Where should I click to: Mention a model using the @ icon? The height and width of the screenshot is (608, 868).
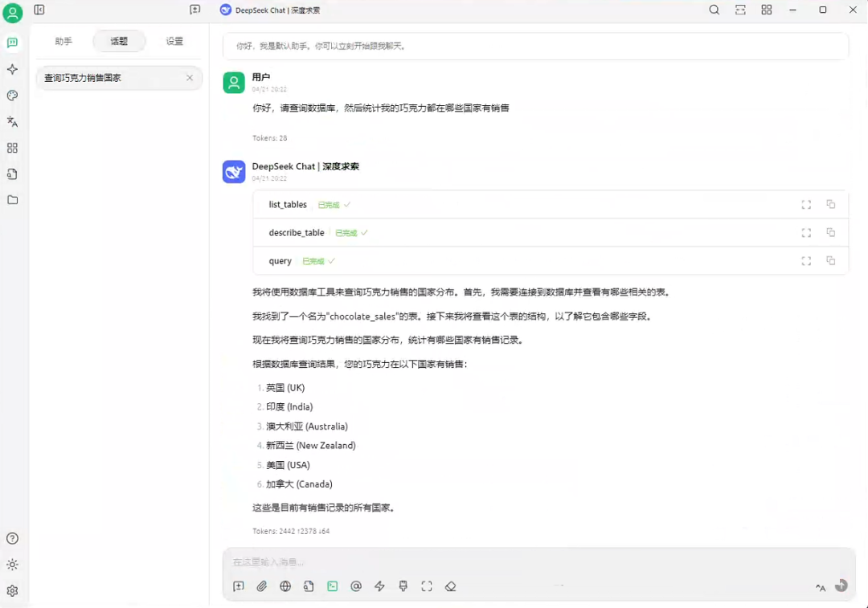356,586
